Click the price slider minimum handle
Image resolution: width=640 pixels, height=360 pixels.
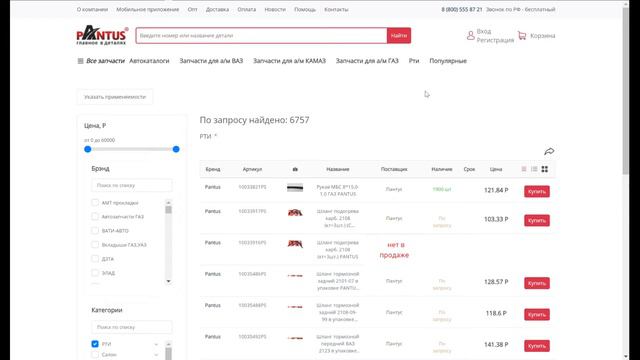pyautogui.click(x=87, y=149)
